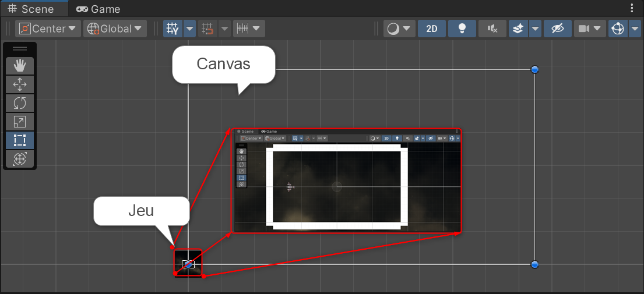Choose the combined Transform tool
This screenshot has height=294, width=644.
coord(20,159)
